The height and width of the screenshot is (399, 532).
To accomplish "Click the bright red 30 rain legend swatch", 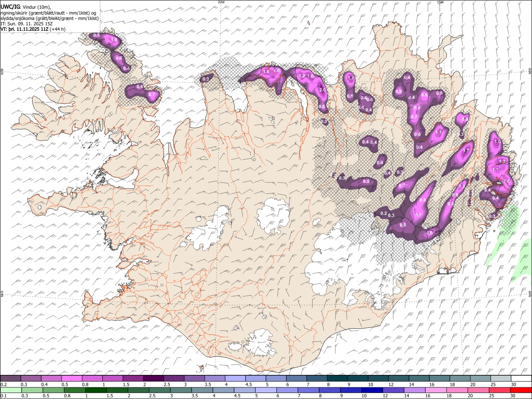I will [520, 390].
